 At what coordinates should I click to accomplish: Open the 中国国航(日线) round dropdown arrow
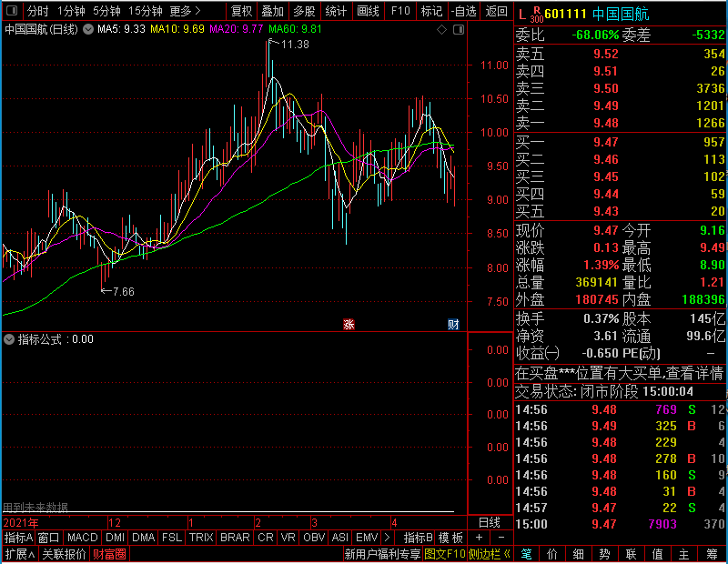tap(88, 29)
